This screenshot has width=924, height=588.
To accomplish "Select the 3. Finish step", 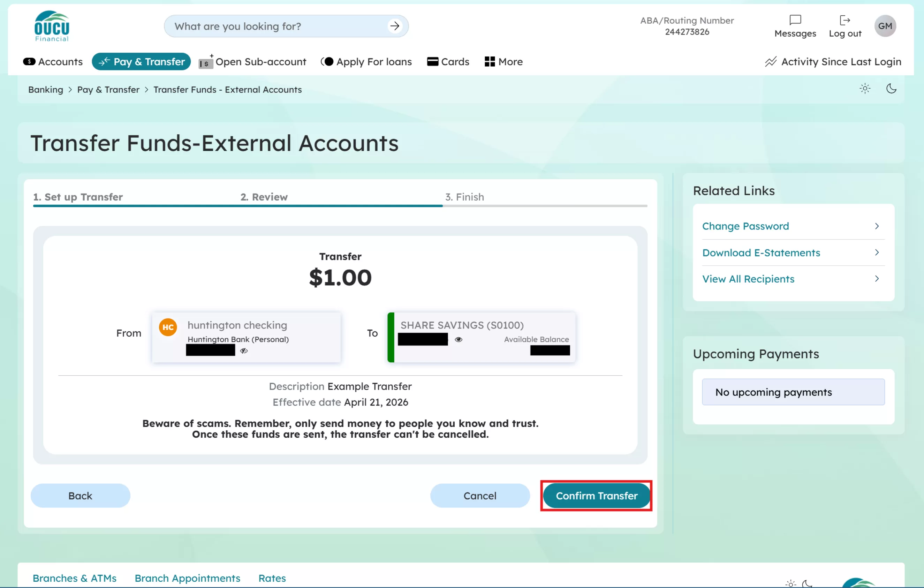I will click(x=465, y=197).
